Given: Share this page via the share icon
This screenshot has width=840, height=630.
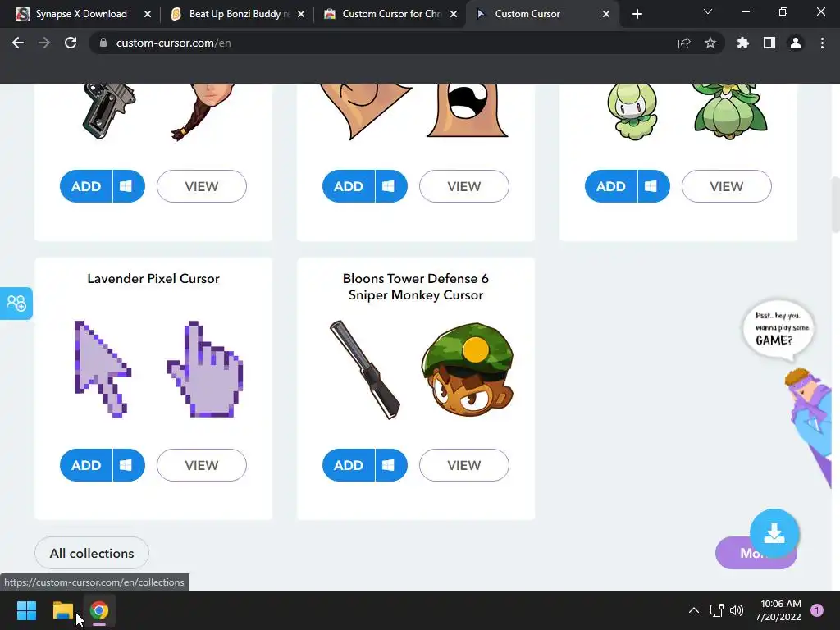Looking at the screenshot, I should [684, 43].
